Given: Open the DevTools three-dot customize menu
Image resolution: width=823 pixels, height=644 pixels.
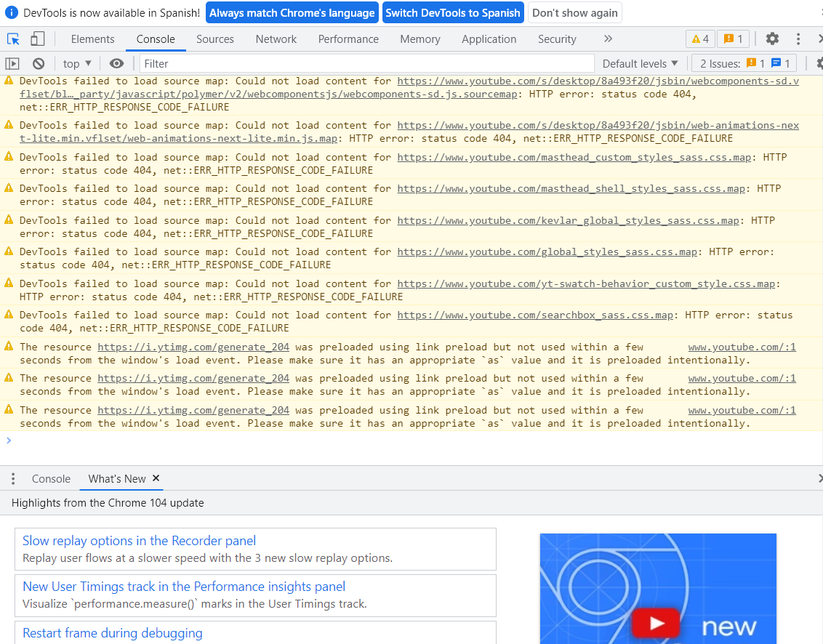Looking at the screenshot, I should [x=798, y=39].
